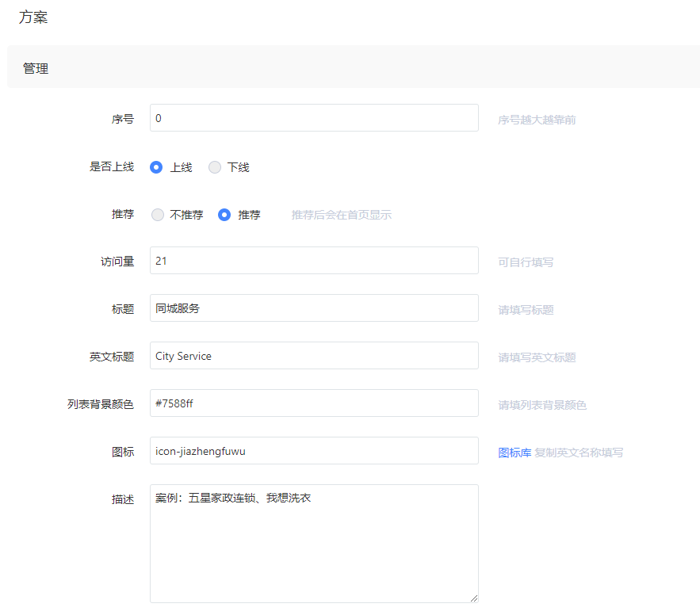Click the 图标 field icon-jiazhengfuwu
The width and height of the screenshot is (700, 615).
click(x=314, y=451)
